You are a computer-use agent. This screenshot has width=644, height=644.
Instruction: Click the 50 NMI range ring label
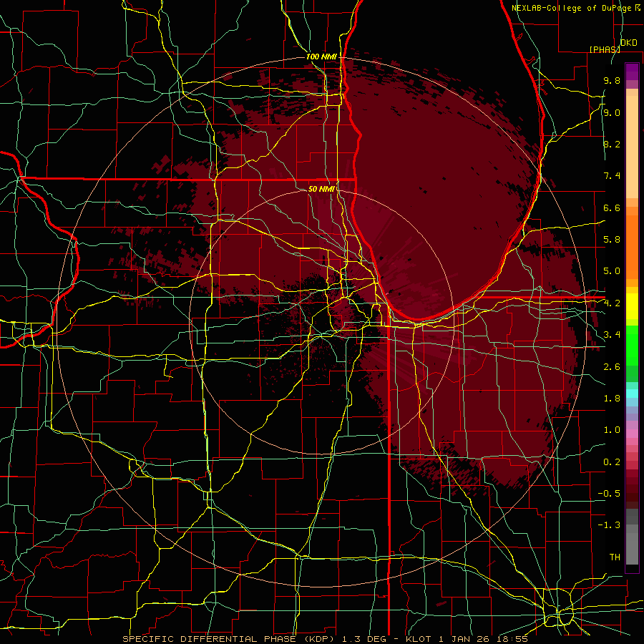[321, 189]
